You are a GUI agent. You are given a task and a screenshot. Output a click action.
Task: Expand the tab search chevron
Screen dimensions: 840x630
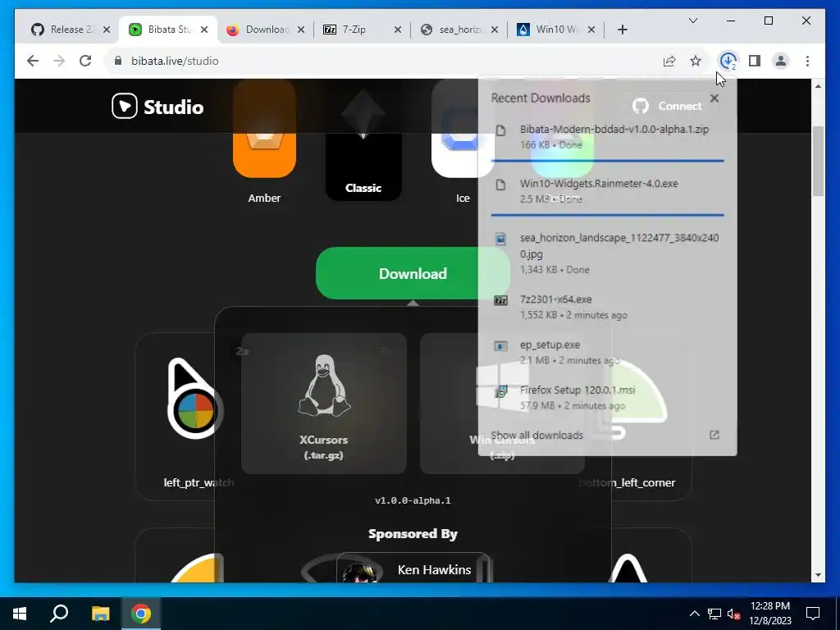tap(693, 21)
